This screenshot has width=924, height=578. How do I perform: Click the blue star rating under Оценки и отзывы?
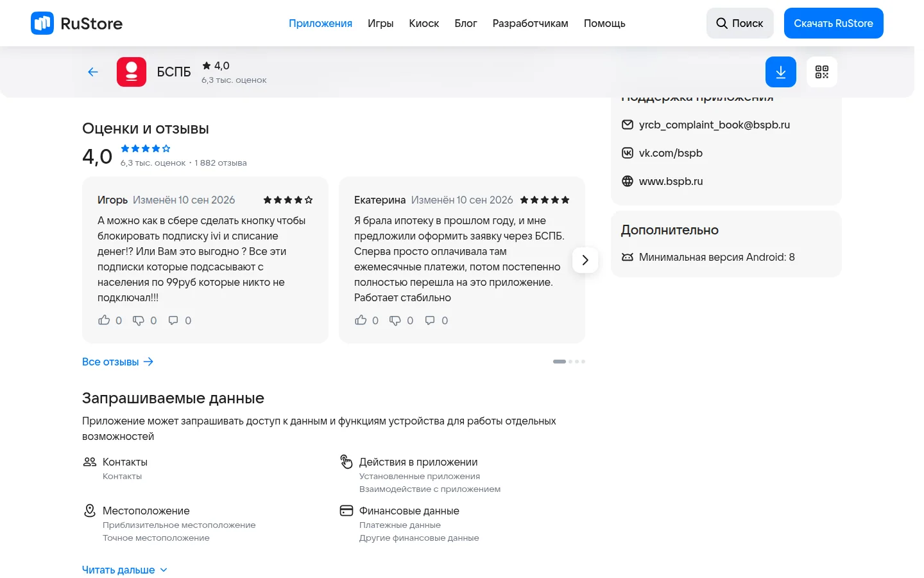[x=146, y=148]
